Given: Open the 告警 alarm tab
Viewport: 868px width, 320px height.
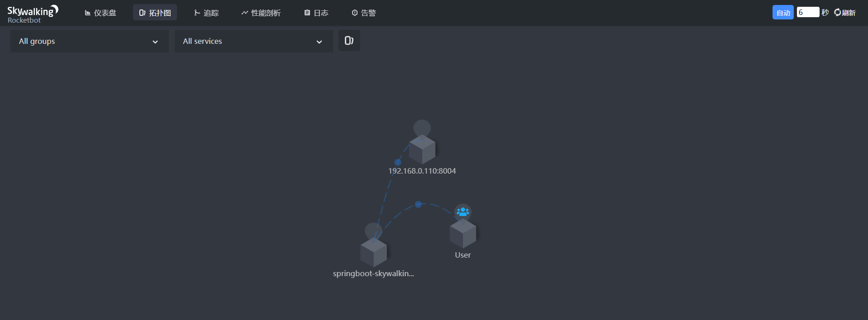Looking at the screenshot, I should tap(364, 13).
